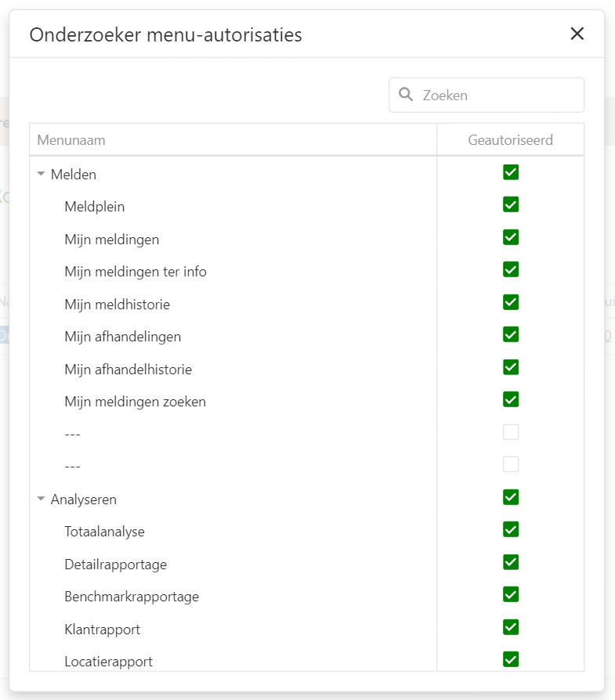Click the magnifier search icon
The height and width of the screenshot is (700, 615).
click(406, 95)
